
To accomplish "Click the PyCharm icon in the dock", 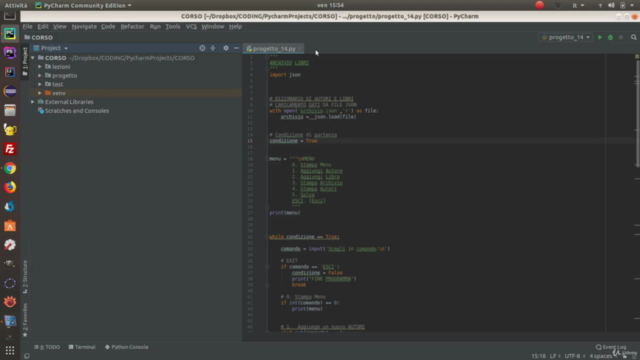I will (x=10, y=33).
